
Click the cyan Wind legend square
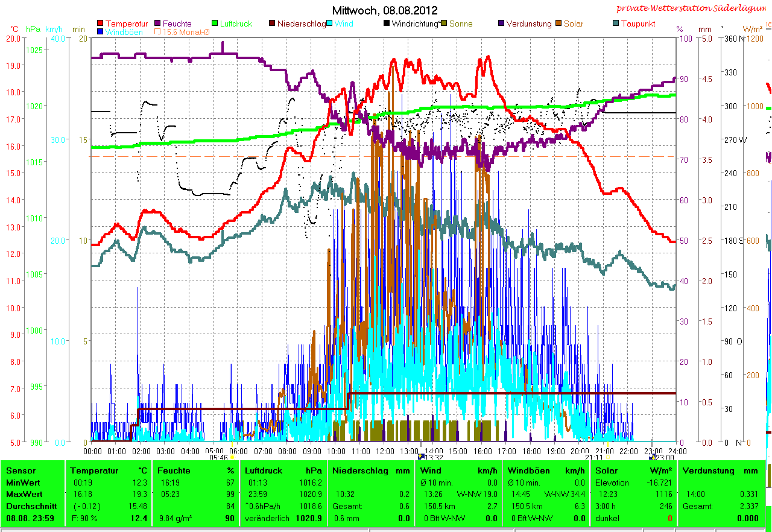(330, 24)
